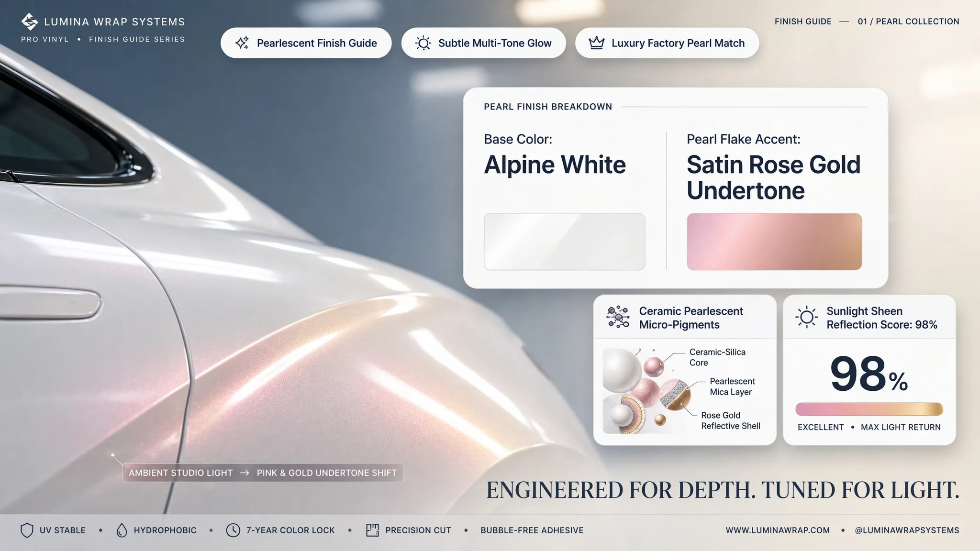Screen dimensions: 980x551
Task: Click the 'Alpine White' base color name
Action: tap(555, 165)
